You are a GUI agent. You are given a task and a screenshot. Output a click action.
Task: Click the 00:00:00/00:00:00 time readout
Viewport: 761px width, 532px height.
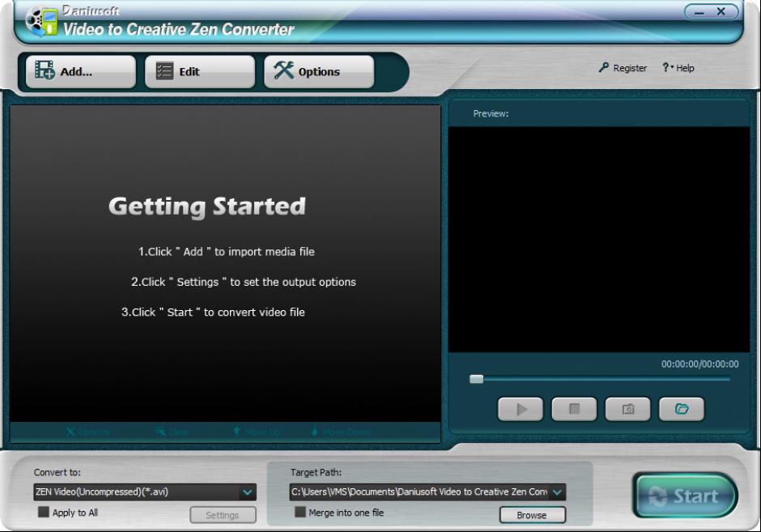699,364
